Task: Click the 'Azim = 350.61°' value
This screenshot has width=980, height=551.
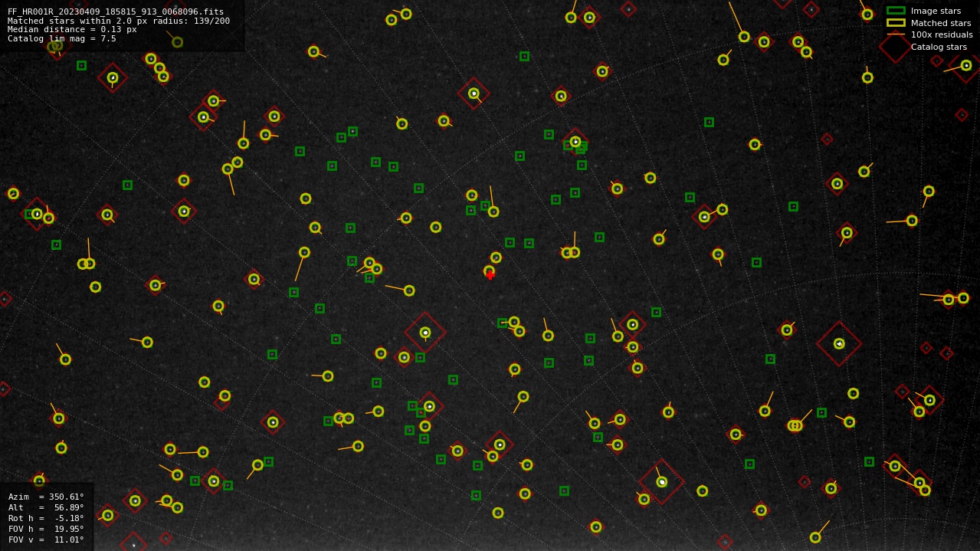Action: pos(46,497)
